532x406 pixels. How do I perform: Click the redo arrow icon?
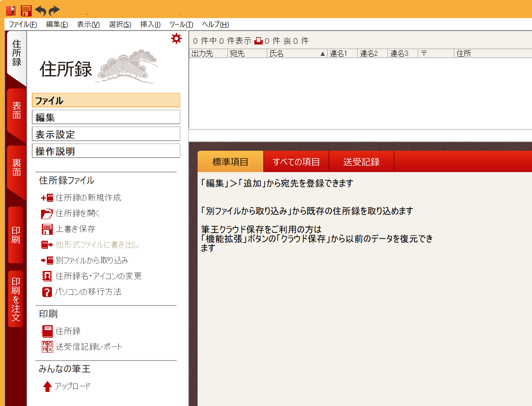tap(54, 10)
